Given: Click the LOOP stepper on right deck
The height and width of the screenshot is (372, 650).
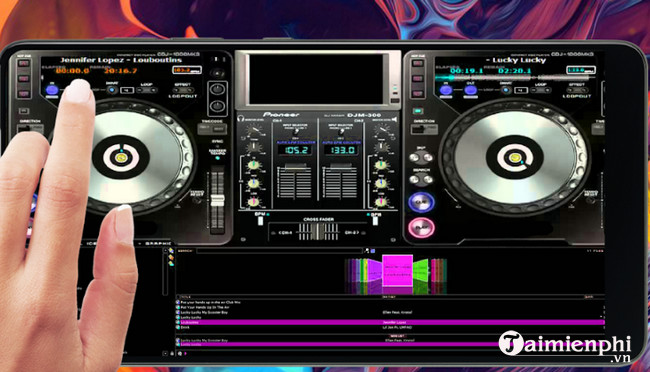Looking at the screenshot, I should [542, 90].
